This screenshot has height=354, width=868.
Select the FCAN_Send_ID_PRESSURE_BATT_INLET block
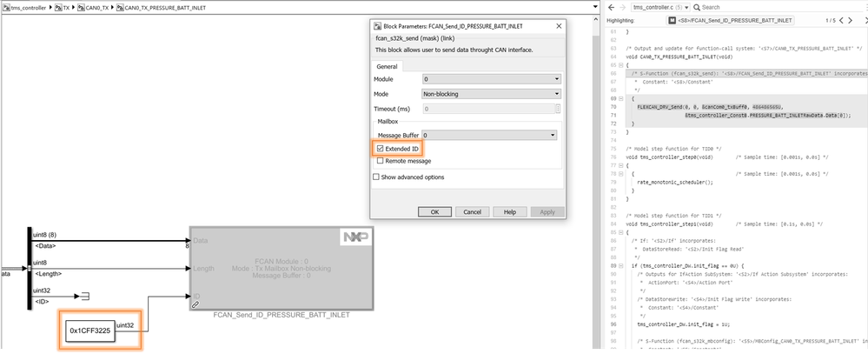282,268
